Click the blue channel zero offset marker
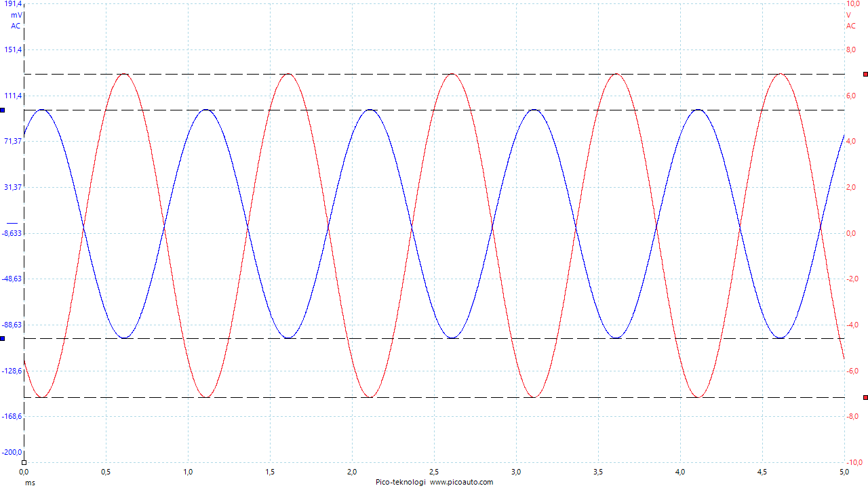Viewport: 868px width, 488px height. [x=12, y=222]
